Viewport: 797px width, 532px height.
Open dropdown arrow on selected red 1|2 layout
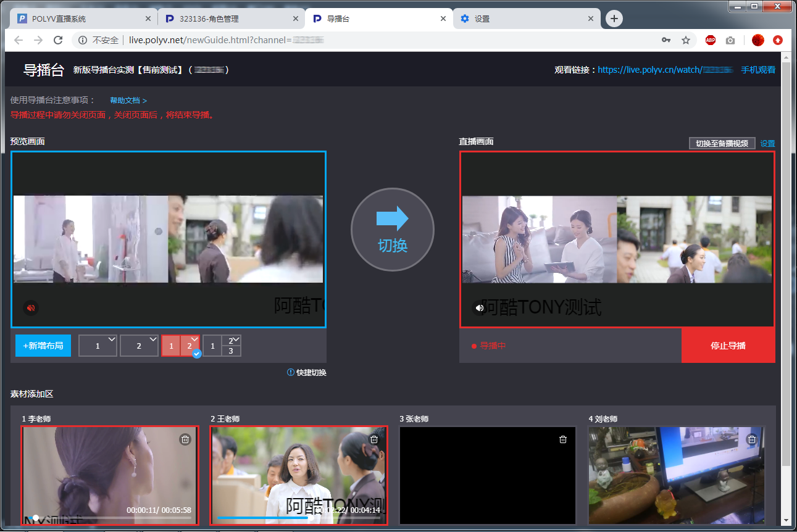click(194, 339)
